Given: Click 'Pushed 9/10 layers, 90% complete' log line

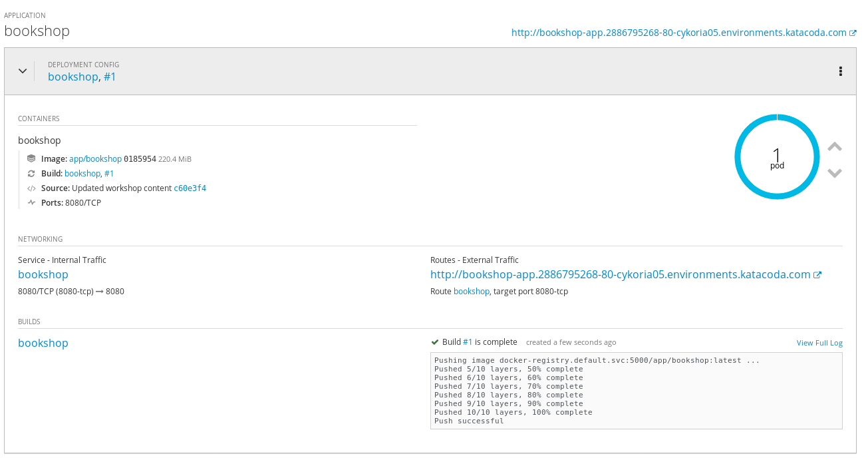Looking at the screenshot, I should click(x=508, y=403).
